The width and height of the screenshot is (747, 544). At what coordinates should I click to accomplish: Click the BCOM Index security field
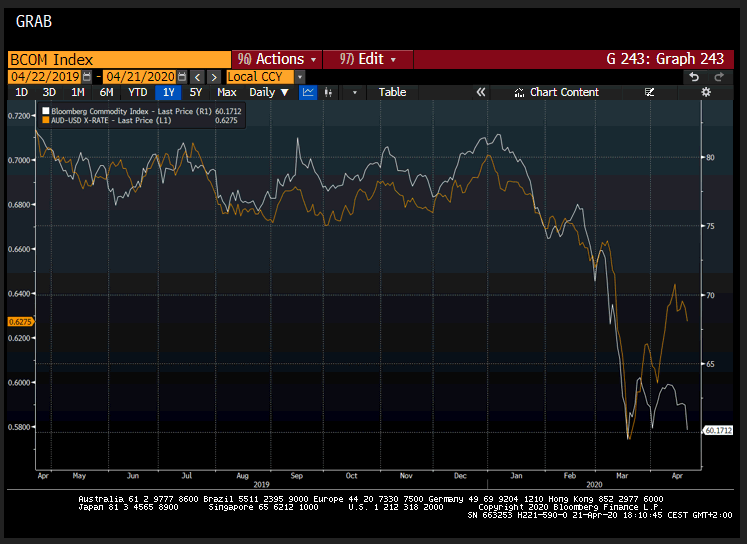pos(119,60)
